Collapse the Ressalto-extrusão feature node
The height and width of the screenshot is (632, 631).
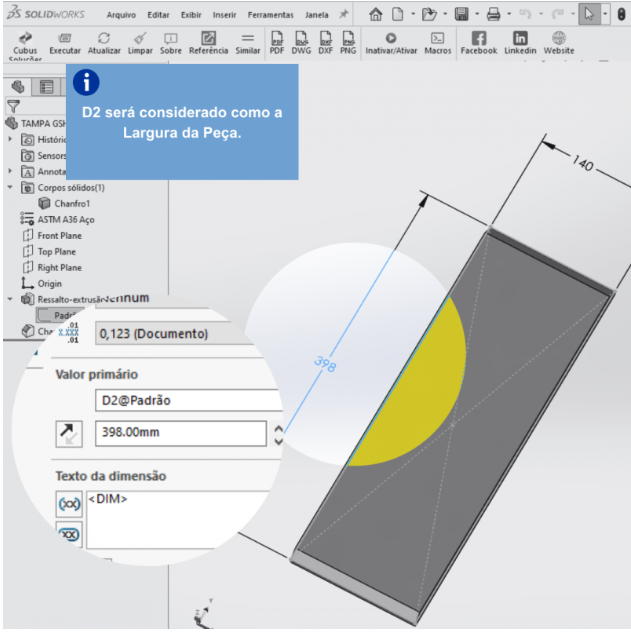10,299
